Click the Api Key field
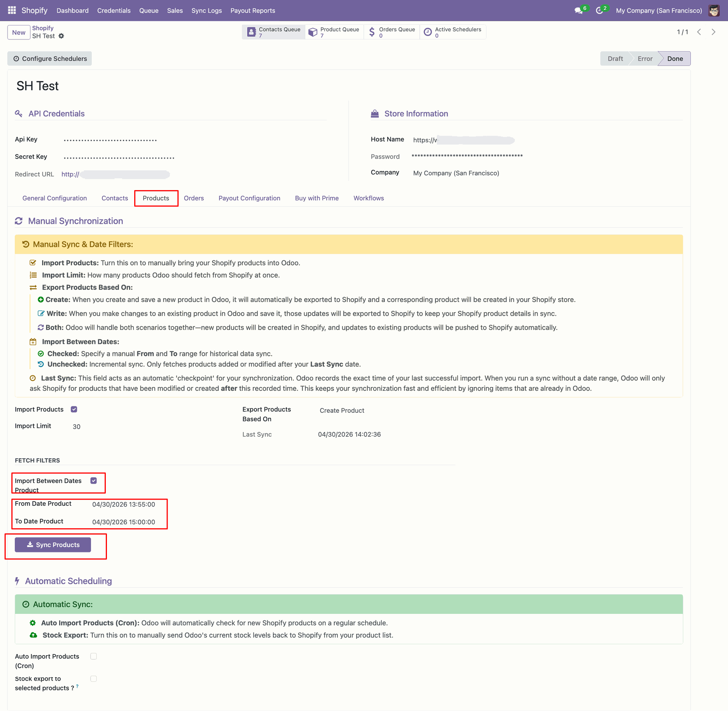The height and width of the screenshot is (711, 728). coord(110,140)
